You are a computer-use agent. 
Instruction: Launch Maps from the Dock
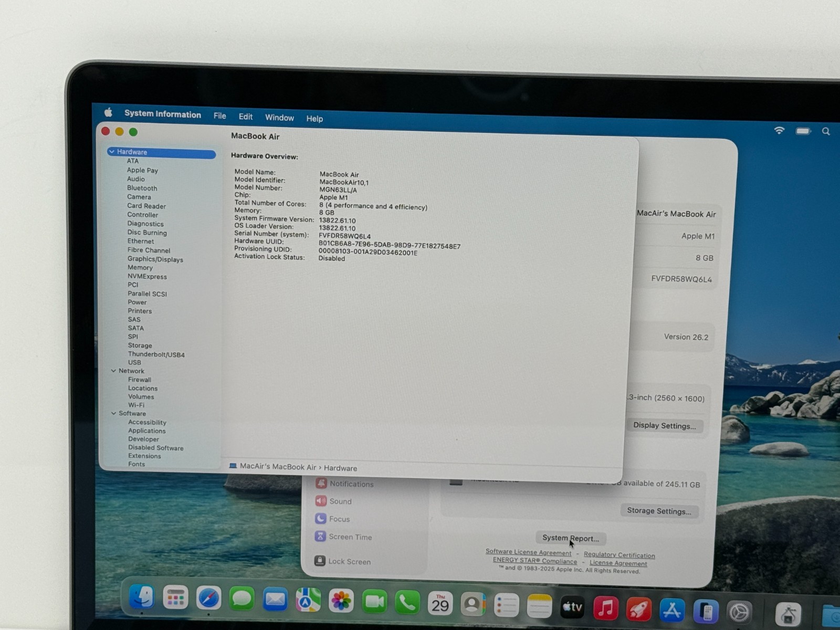click(308, 600)
